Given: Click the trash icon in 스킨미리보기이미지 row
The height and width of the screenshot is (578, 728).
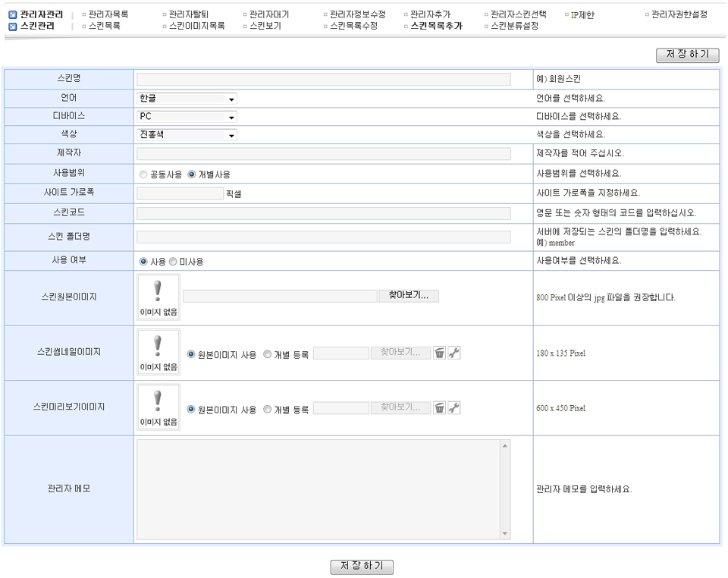Looking at the screenshot, I should pos(439,407).
